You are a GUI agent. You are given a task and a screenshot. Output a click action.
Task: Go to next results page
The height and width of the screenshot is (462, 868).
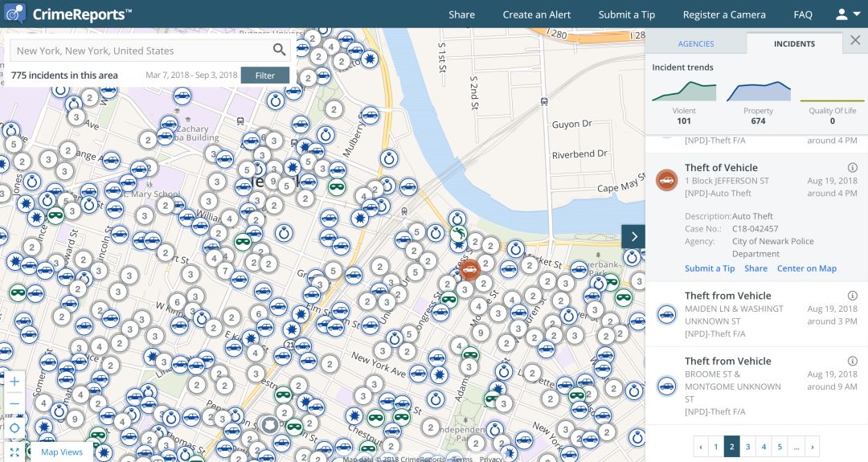coord(812,447)
